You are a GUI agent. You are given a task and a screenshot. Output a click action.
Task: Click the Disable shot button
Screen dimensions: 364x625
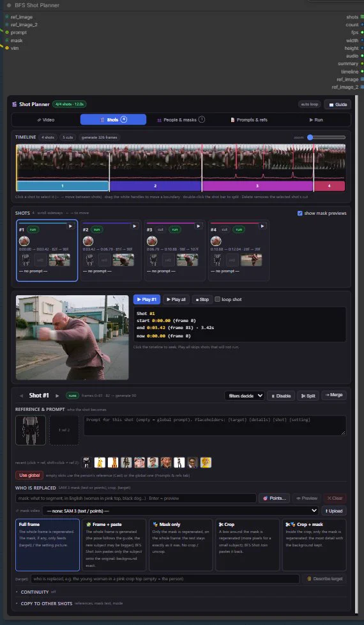(281, 396)
